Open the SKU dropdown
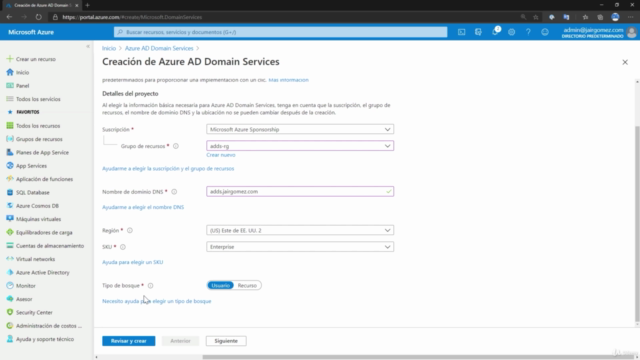 click(x=300, y=247)
